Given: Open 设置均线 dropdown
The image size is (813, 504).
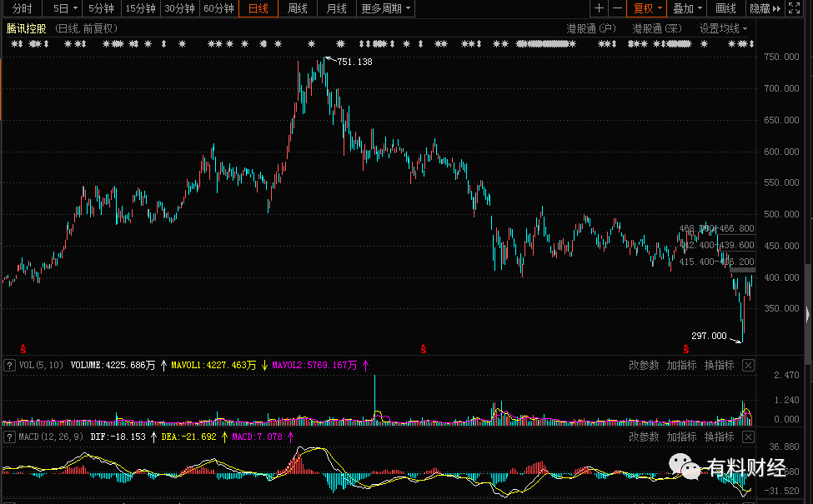Looking at the screenshot, I should 723,28.
